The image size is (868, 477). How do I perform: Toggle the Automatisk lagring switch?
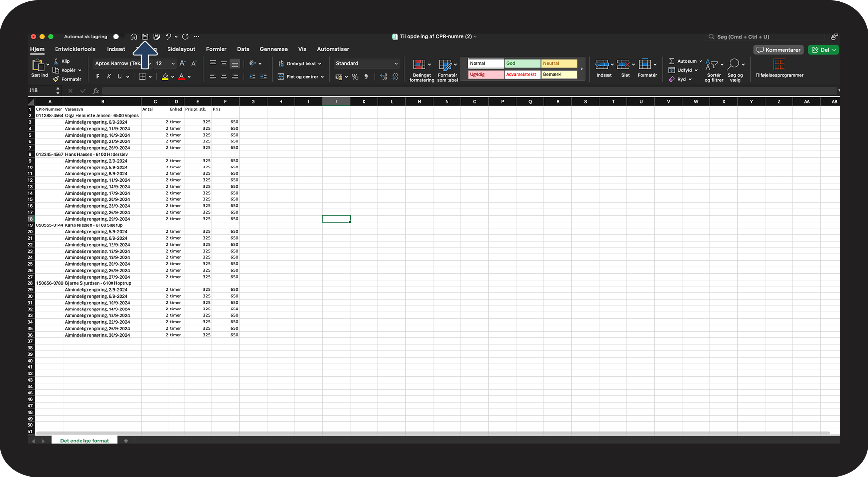[x=116, y=37]
